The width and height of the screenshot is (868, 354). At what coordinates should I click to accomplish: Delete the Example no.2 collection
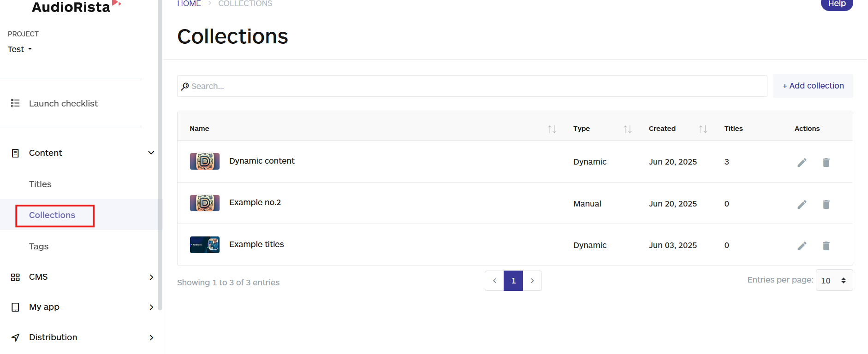[x=826, y=204]
